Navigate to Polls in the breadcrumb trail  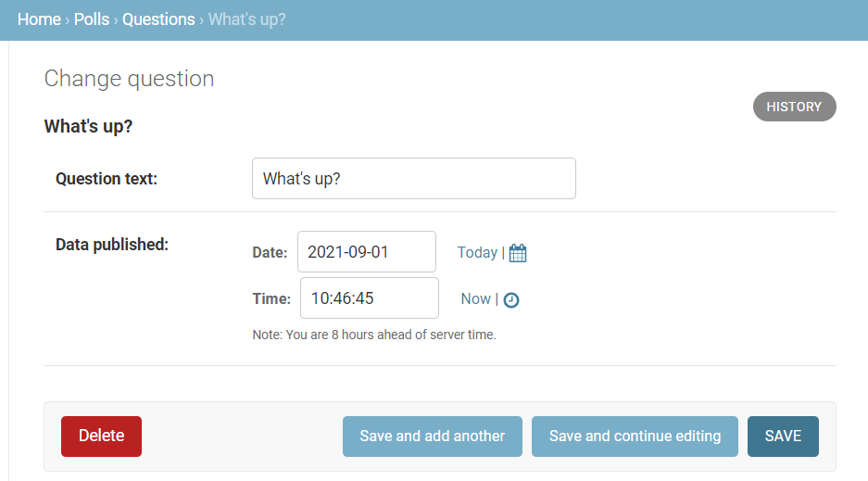coord(92,19)
